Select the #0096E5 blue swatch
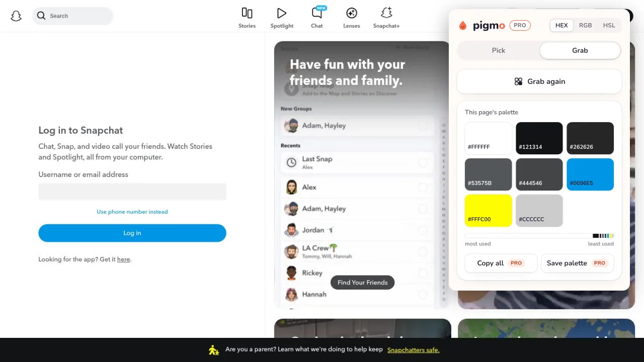Screen dimensions: 644x362 (590, 174)
